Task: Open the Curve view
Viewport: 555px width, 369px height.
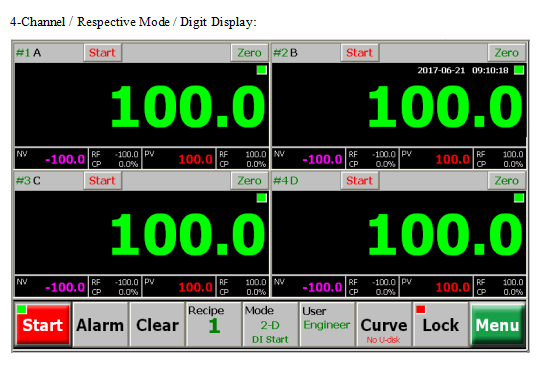Action: coord(384,324)
